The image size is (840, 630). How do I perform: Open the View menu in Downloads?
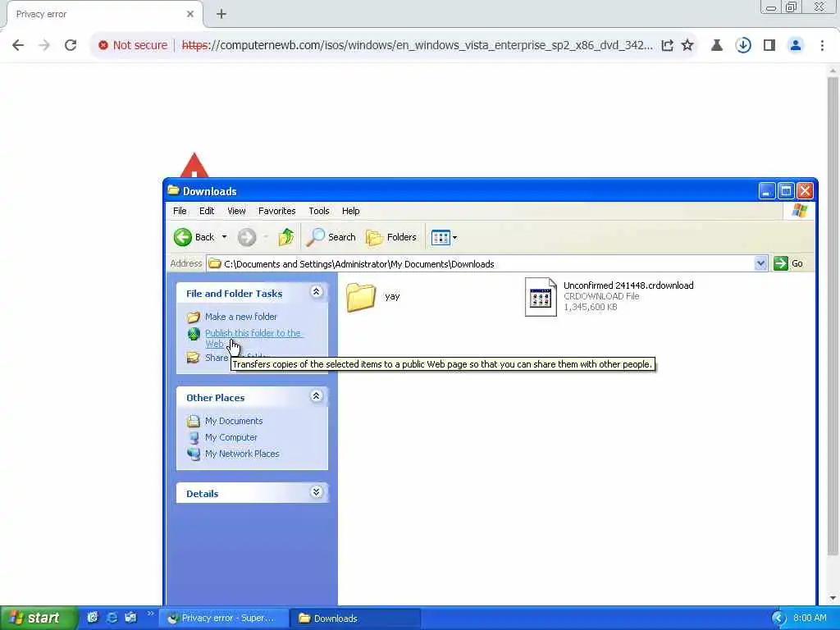click(236, 211)
